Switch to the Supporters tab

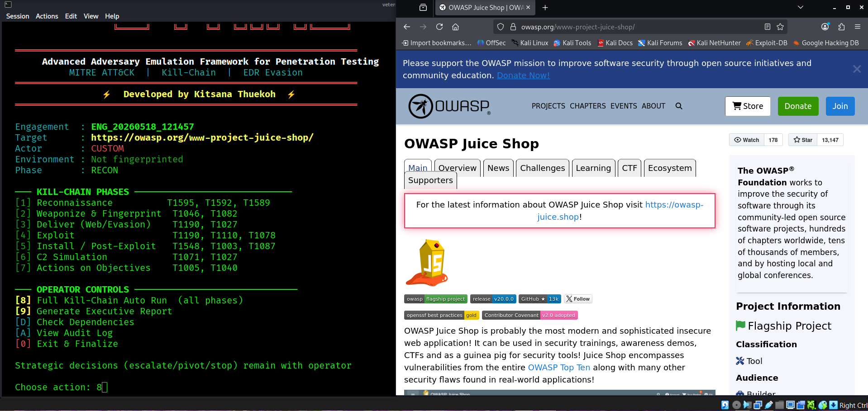[430, 180]
